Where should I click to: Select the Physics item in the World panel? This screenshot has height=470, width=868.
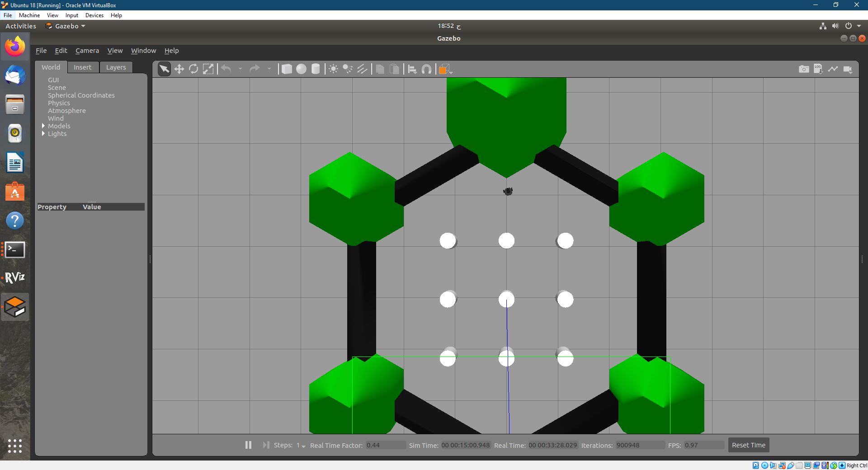[59, 103]
